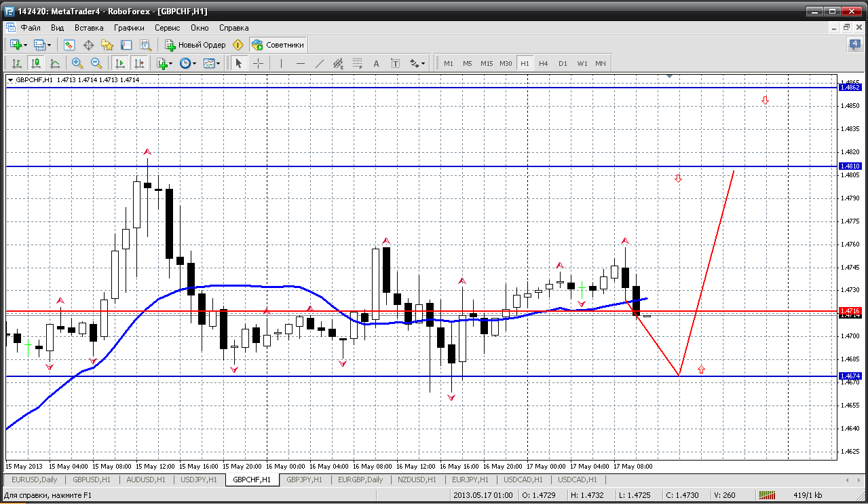868x504 pixels.
Task: Click the chart shift triangle marker
Action: click(670, 77)
